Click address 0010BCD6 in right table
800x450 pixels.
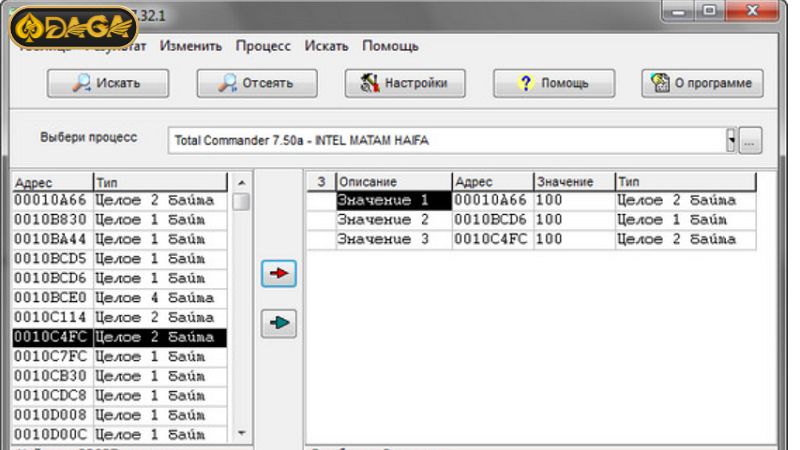coord(493,220)
